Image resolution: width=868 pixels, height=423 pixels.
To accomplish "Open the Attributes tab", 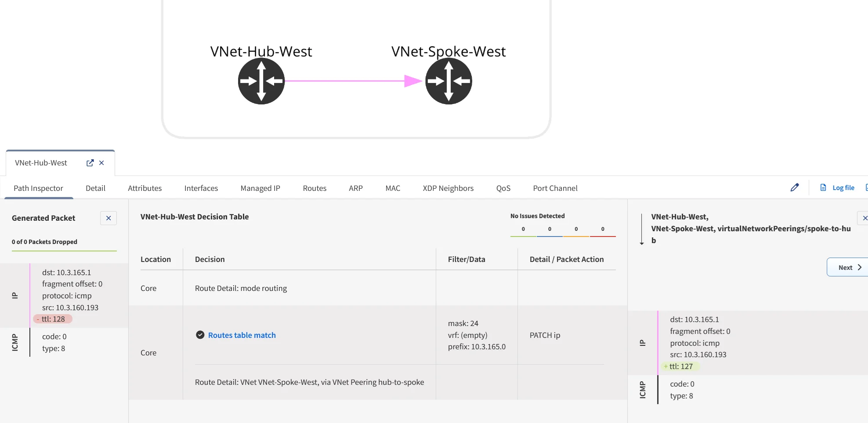I will pyautogui.click(x=145, y=188).
